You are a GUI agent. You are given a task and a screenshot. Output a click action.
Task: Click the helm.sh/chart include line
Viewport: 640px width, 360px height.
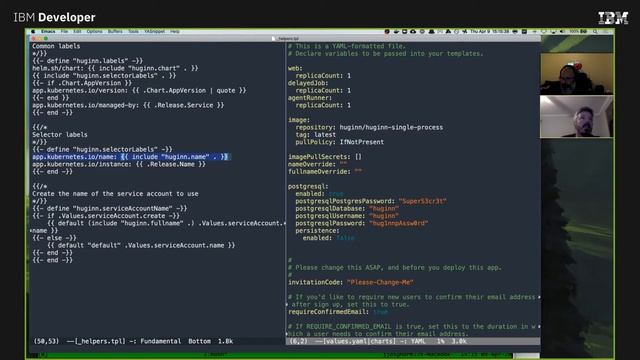(x=115, y=68)
